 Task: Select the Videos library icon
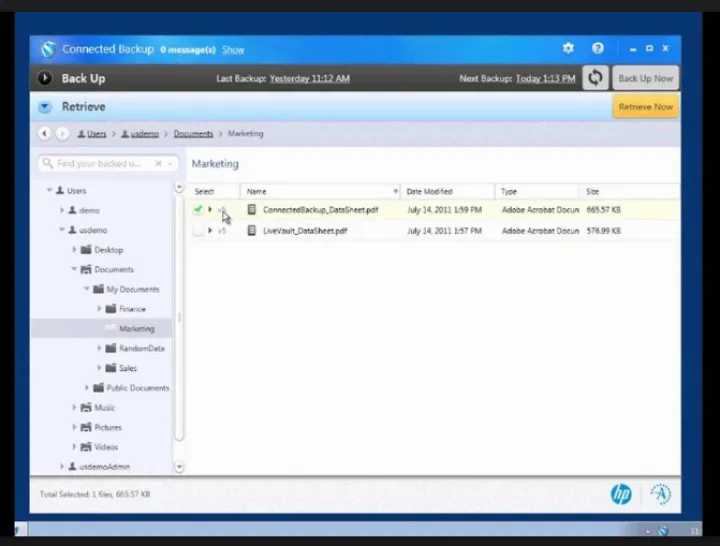coord(86,447)
